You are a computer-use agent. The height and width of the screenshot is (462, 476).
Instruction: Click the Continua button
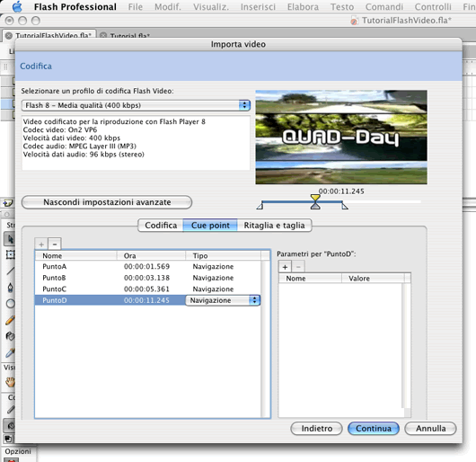374,428
